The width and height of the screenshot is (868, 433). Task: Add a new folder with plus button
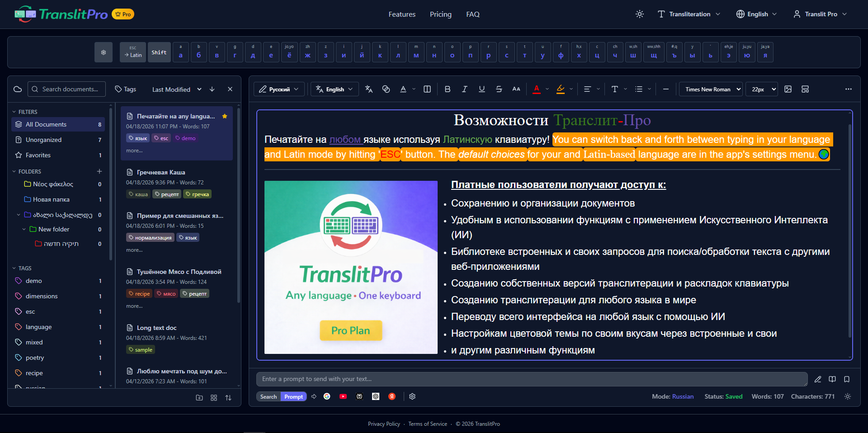pos(99,171)
